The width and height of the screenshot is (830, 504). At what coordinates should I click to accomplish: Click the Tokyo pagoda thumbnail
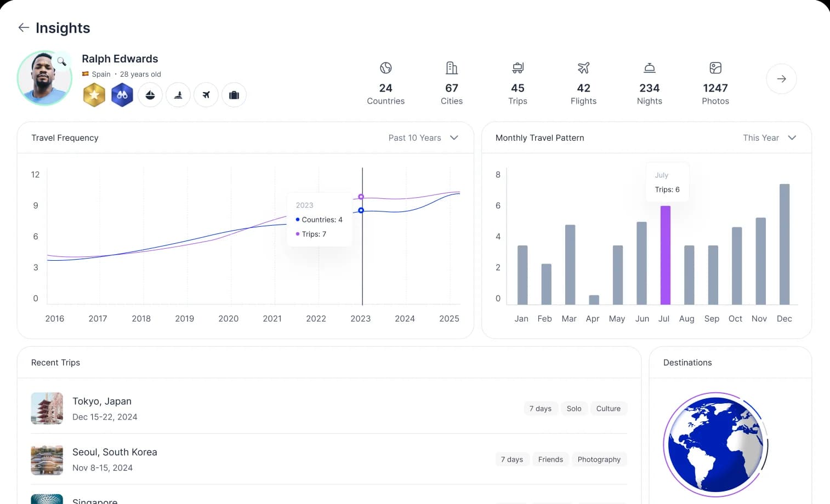coord(47,408)
